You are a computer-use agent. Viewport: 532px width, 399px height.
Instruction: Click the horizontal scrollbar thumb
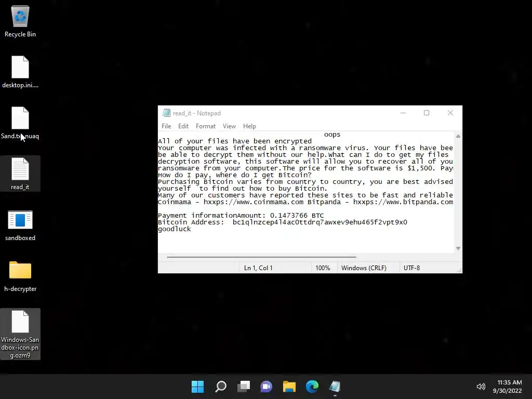(261, 257)
